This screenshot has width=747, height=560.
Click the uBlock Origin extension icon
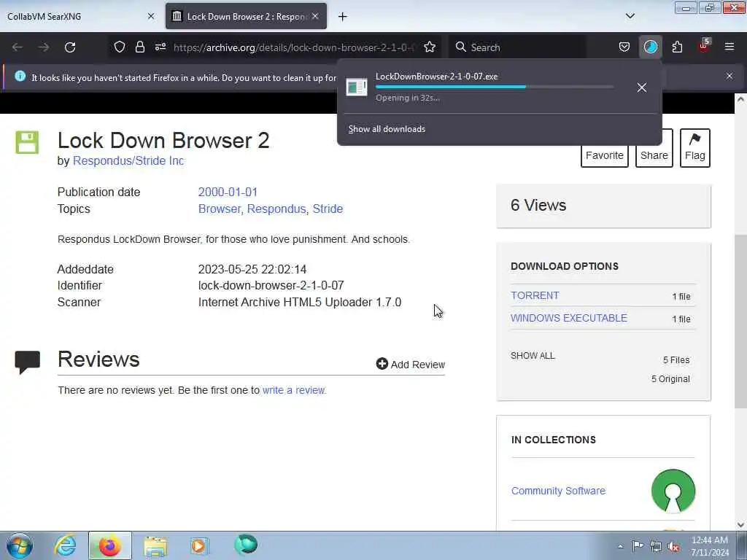click(704, 46)
